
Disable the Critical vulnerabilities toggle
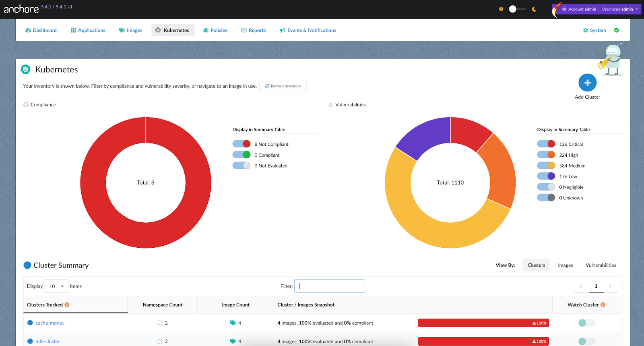(546, 144)
